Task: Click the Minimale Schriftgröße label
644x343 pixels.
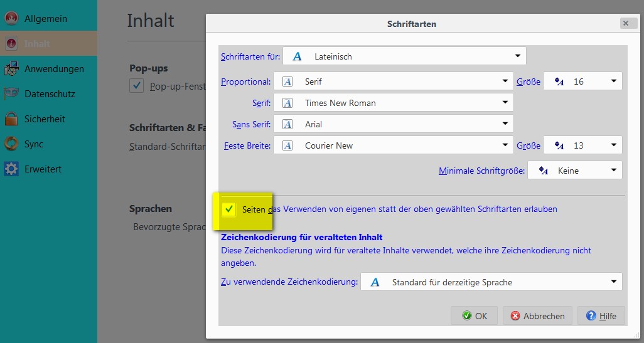Action: pos(482,171)
